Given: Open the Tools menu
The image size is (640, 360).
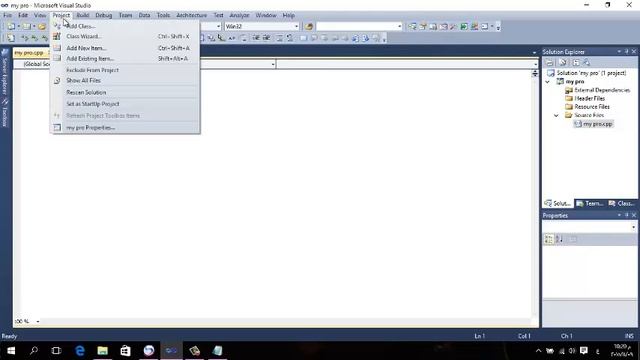Looking at the screenshot, I should tap(163, 15).
